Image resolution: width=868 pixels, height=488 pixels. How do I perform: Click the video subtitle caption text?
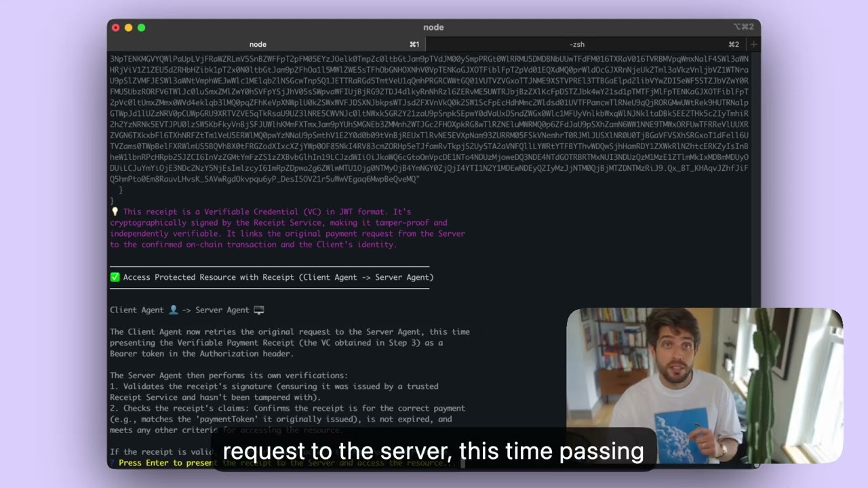[433, 451]
